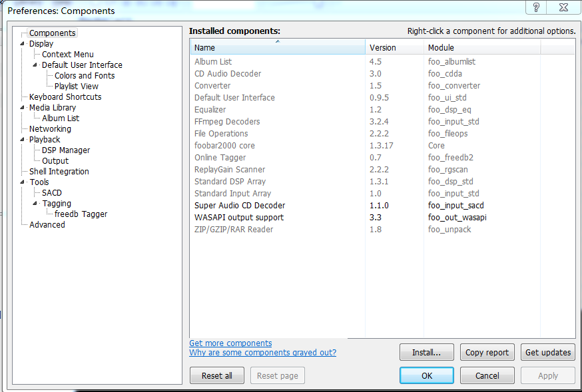582x392 pixels.
Task: Collapse the Playback tree node
Action: tap(23, 140)
